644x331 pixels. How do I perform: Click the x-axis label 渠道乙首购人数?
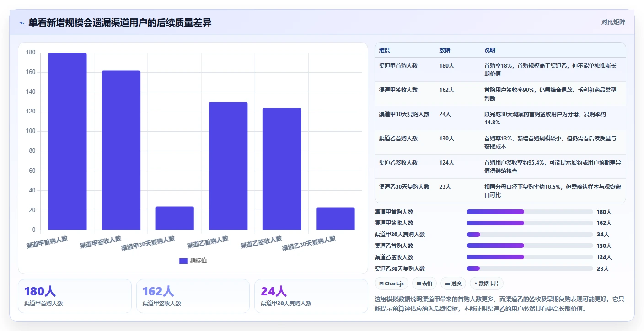coord(208,242)
